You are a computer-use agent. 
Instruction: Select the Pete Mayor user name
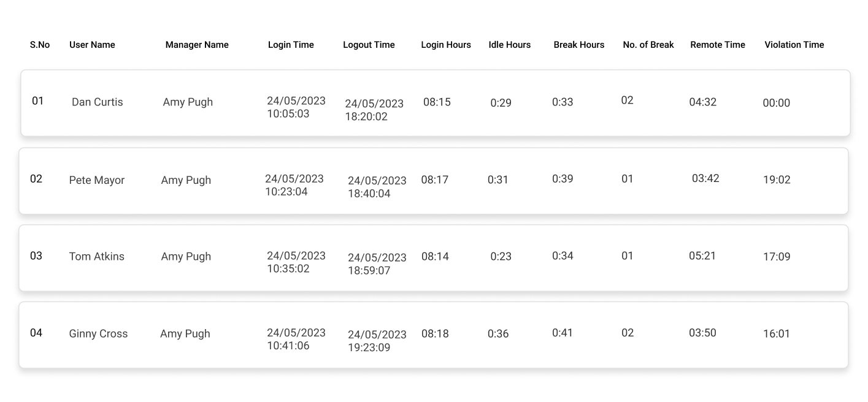click(x=97, y=180)
